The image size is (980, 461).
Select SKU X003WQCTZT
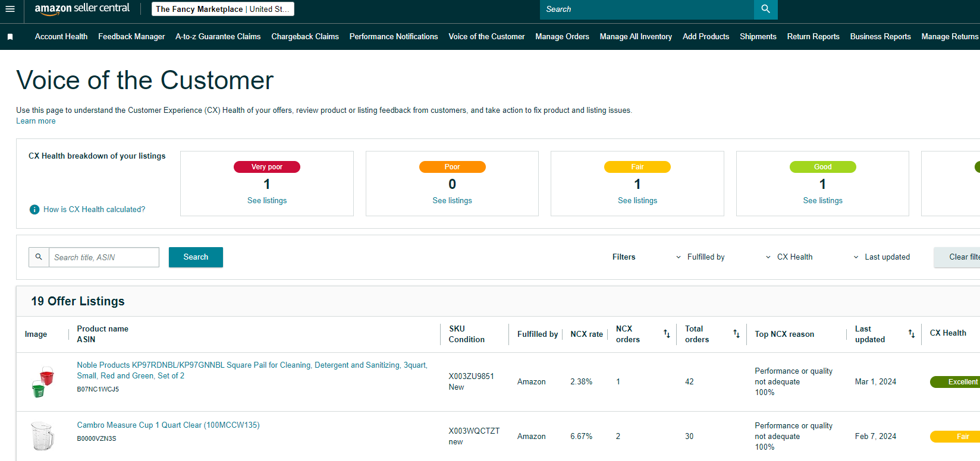[474, 431]
